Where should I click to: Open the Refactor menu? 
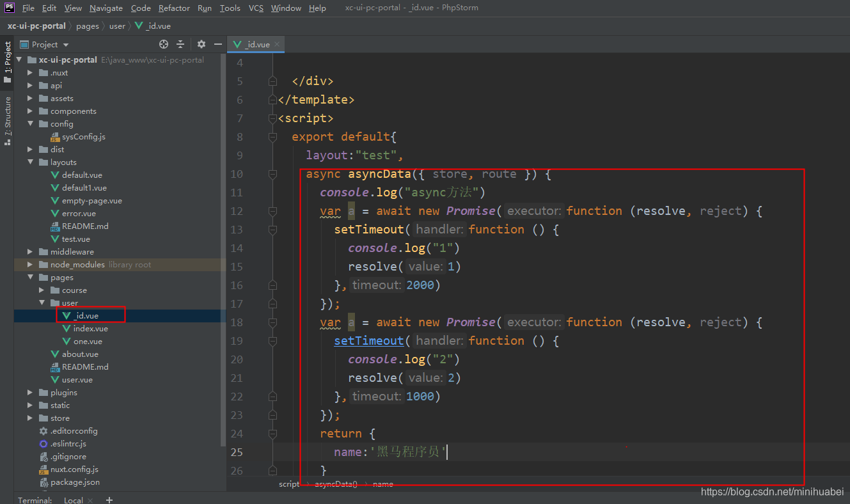click(x=174, y=8)
